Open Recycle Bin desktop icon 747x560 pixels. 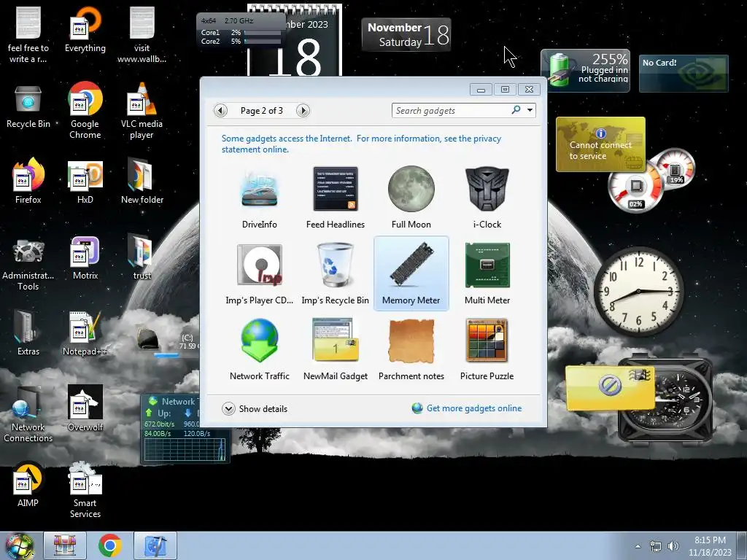click(28, 107)
